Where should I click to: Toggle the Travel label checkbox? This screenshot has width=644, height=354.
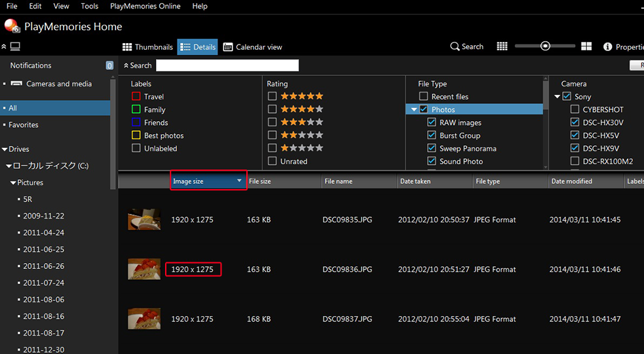pos(136,96)
